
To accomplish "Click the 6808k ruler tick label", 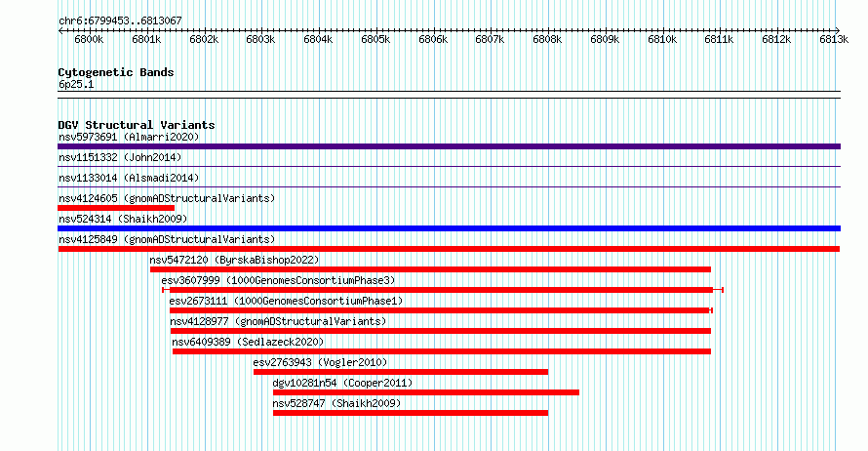I will [x=547, y=39].
